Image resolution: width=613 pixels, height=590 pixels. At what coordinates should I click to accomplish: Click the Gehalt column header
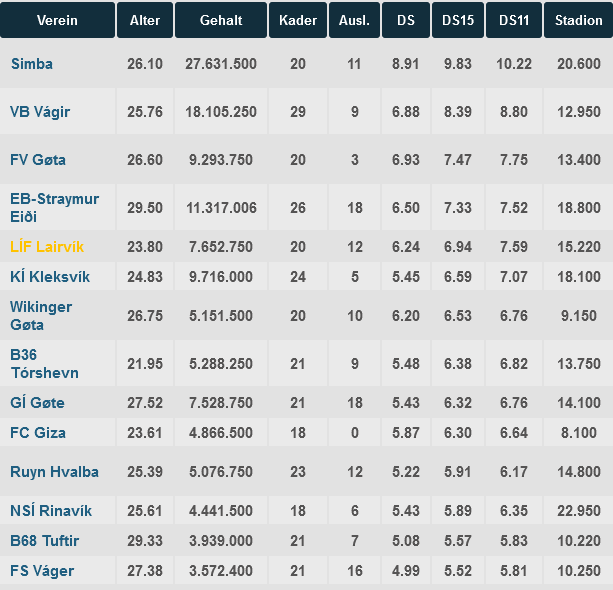click(x=221, y=20)
